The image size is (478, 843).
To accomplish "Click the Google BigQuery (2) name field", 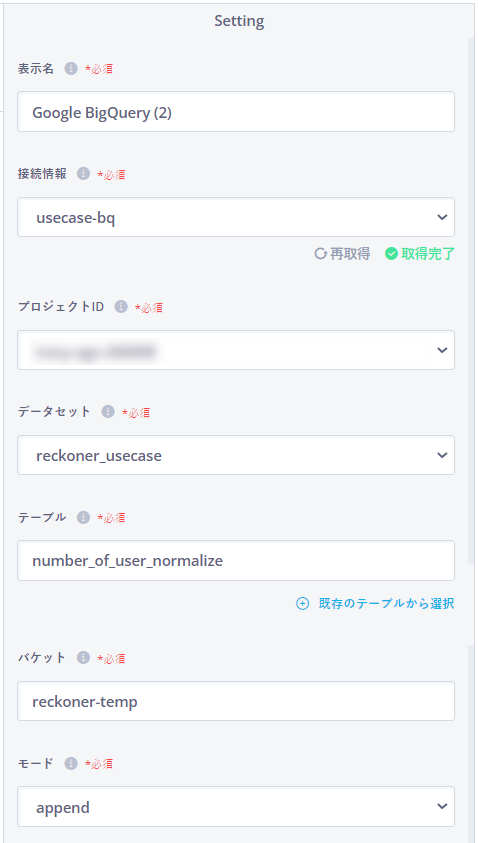I will click(x=236, y=112).
